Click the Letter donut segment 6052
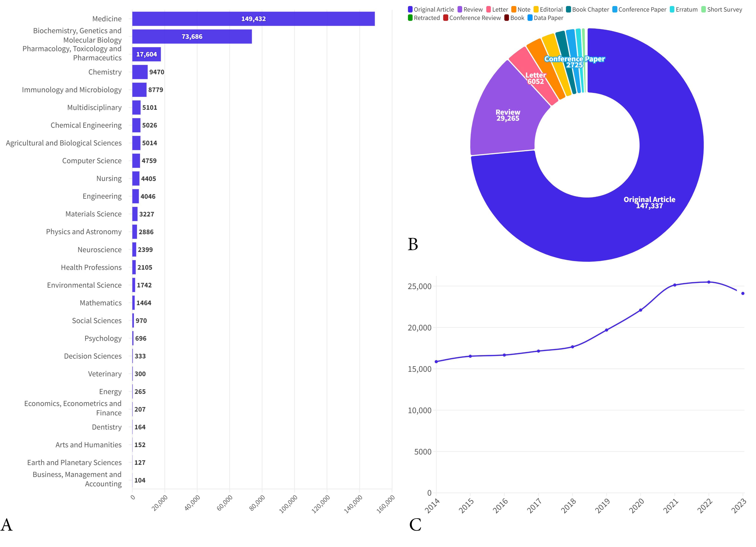 point(536,78)
